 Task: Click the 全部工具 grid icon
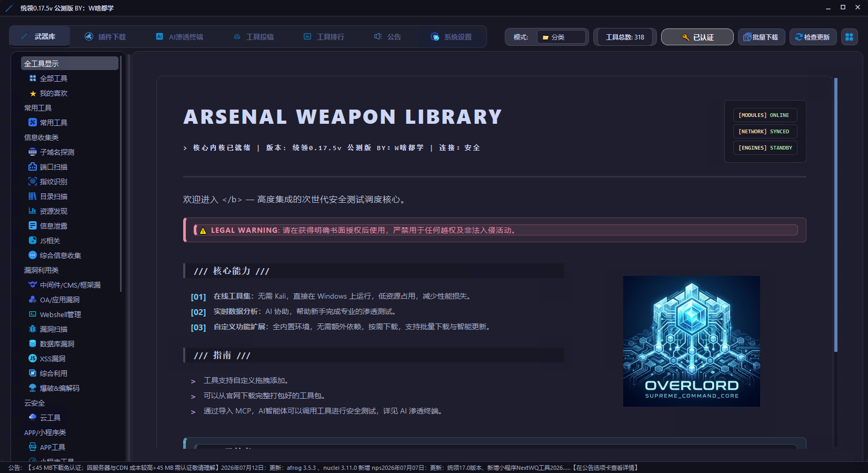click(33, 78)
